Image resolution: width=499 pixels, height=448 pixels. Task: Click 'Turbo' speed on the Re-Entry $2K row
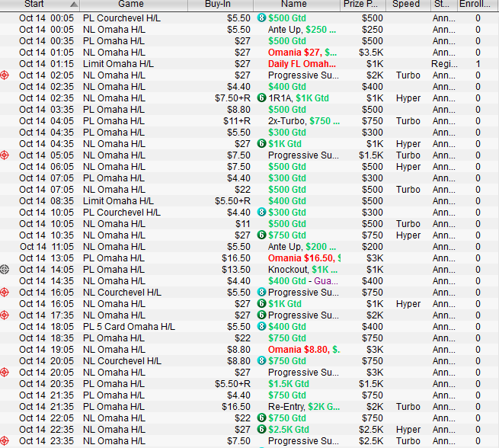pyautogui.click(x=408, y=407)
